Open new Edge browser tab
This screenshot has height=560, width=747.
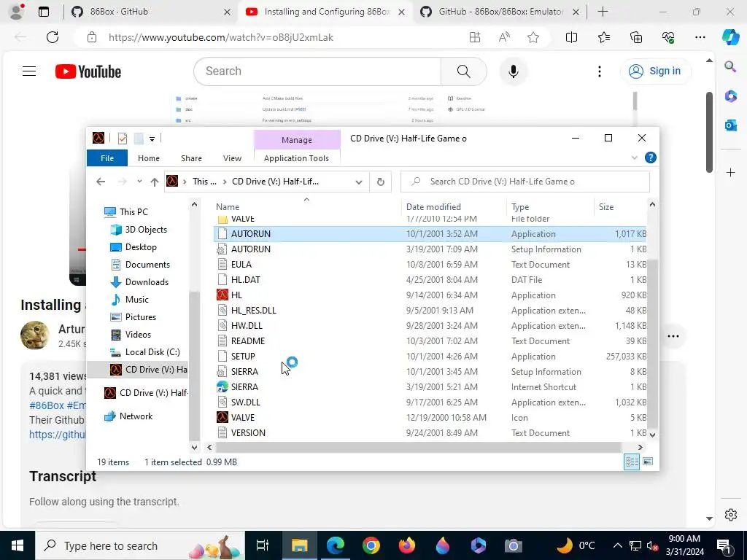[x=603, y=12]
